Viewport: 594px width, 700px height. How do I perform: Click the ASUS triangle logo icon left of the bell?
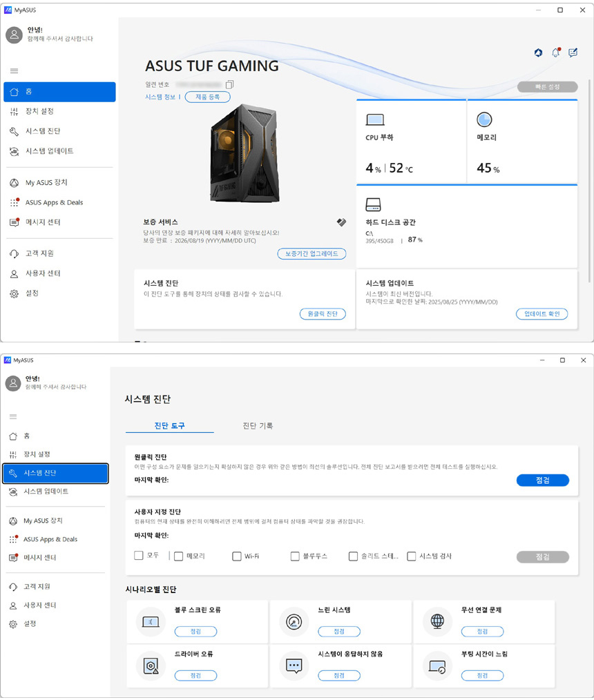click(x=538, y=52)
